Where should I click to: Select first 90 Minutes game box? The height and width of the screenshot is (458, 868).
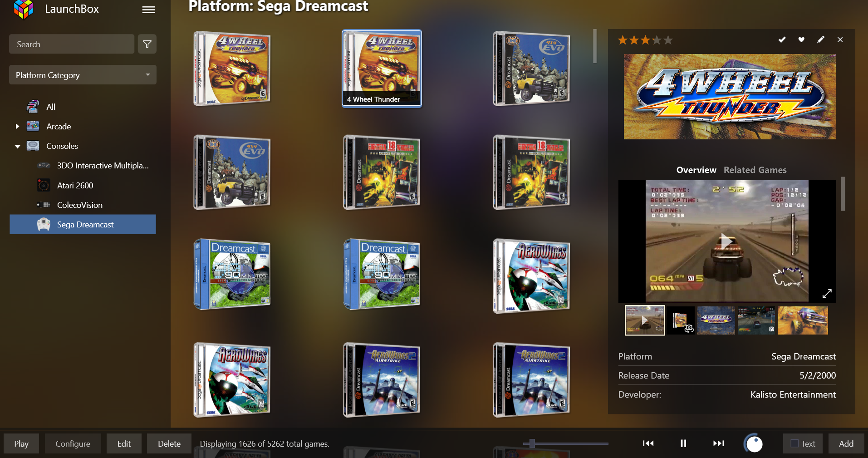(232, 275)
